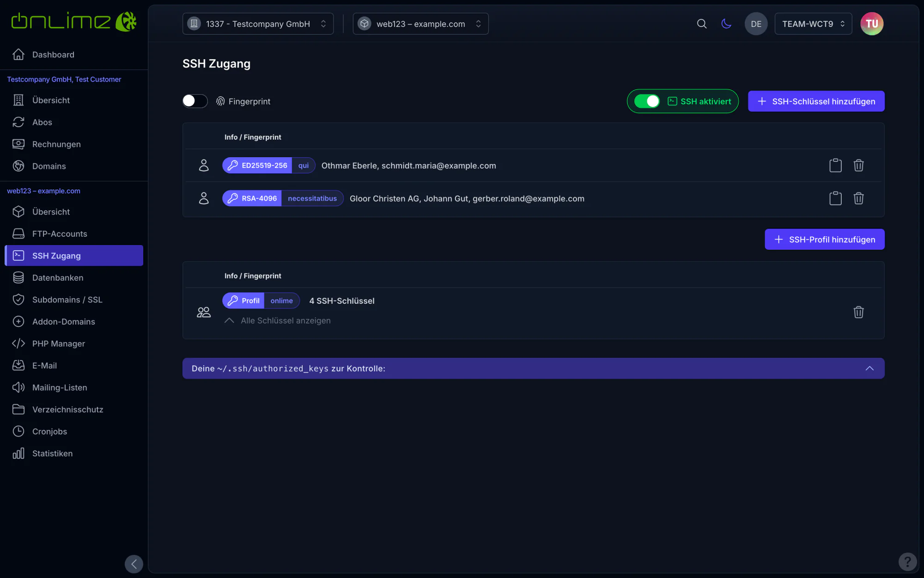Open E-Mail in sidebar
Image resolution: width=924 pixels, height=578 pixels.
(74, 365)
